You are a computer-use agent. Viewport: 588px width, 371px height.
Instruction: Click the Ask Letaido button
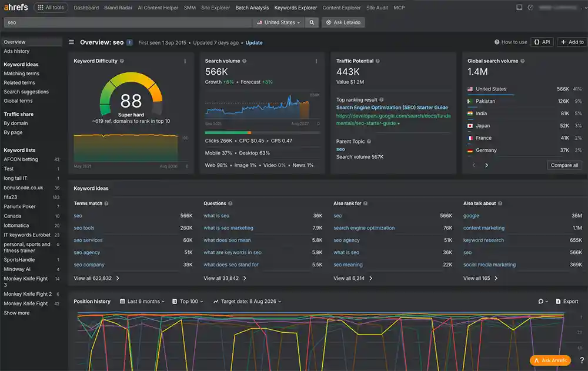click(x=343, y=22)
